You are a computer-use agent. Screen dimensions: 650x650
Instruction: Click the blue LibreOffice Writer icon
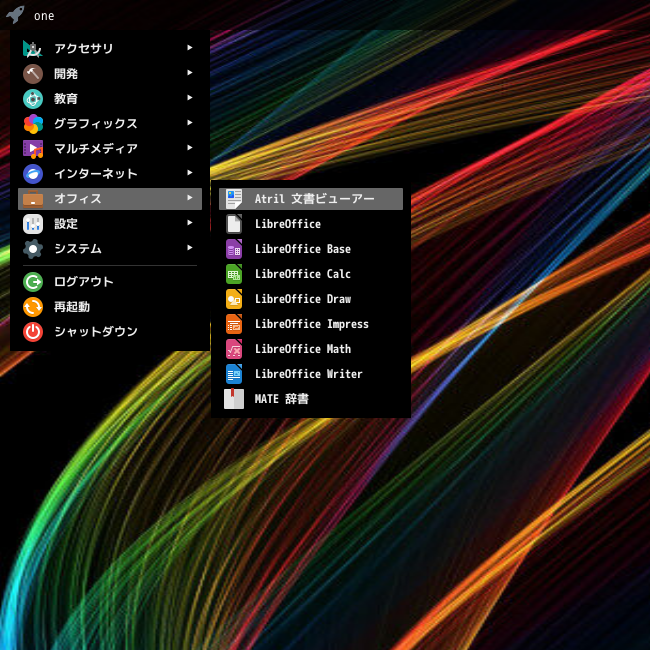pyautogui.click(x=234, y=374)
